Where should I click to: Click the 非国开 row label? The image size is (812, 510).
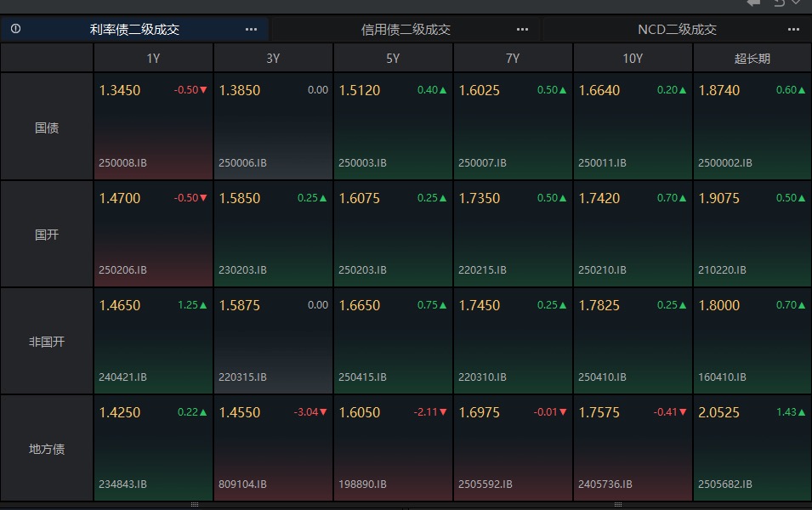click(47, 342)
